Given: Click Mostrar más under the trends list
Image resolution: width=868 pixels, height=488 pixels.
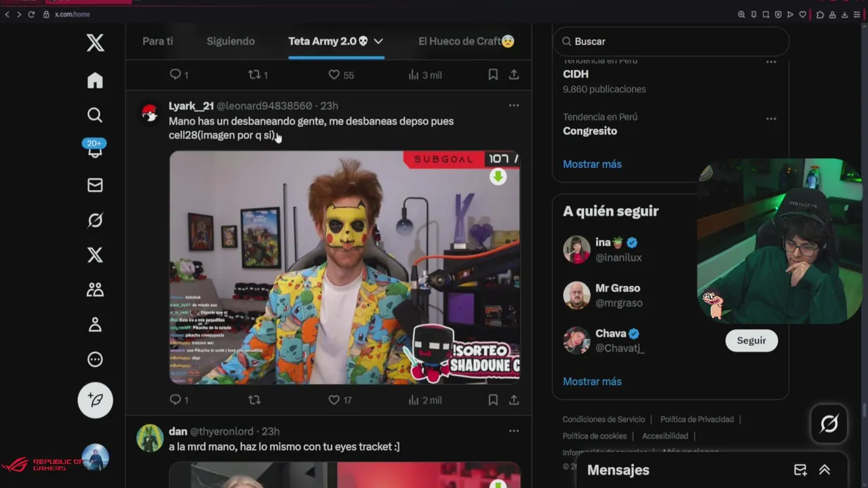Looking at the screenshot, I should coord(592,164).
